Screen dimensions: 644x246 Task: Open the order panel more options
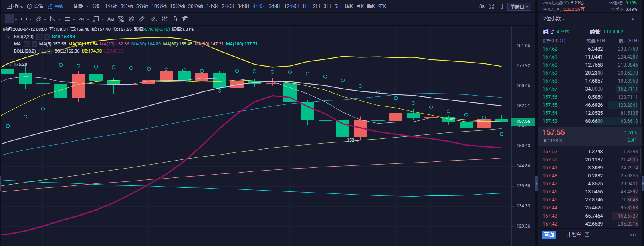(x=633, y=235)
